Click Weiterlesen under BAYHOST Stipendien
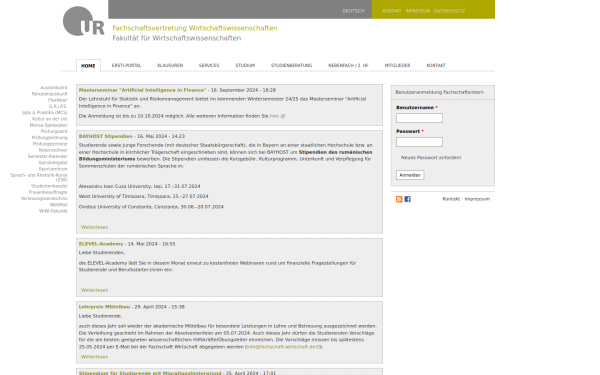This screenshot has width=600, height=375. pyautogui.click(x=95, y=227)
